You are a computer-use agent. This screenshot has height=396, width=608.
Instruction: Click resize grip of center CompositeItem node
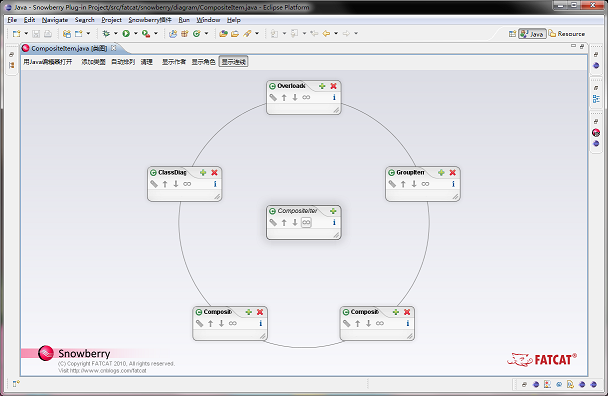pyautogui.click(x=336, y=235)
